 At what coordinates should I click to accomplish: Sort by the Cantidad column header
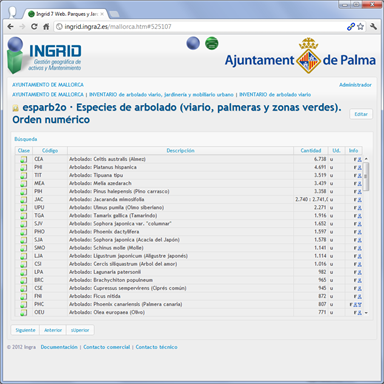[311, 151]
